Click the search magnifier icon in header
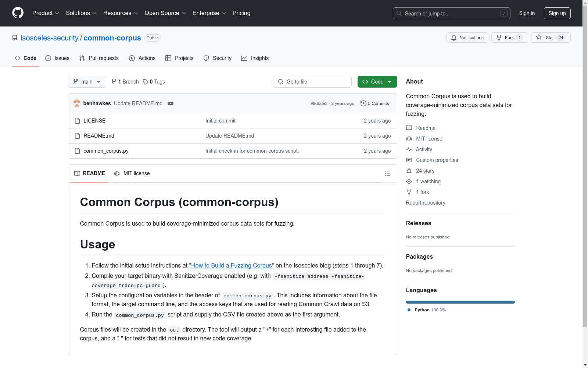The image size is (588, 368). (399, 13)
